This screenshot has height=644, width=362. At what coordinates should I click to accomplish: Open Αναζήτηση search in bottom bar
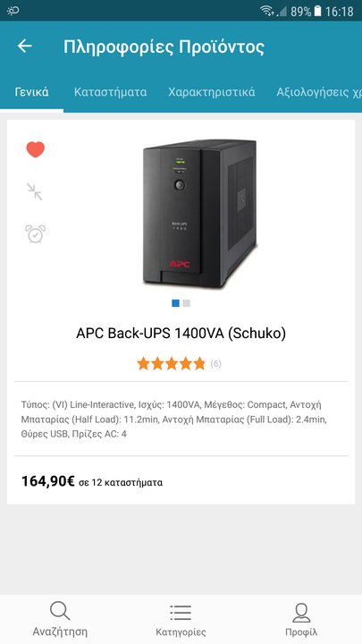[x=60, y=620]
